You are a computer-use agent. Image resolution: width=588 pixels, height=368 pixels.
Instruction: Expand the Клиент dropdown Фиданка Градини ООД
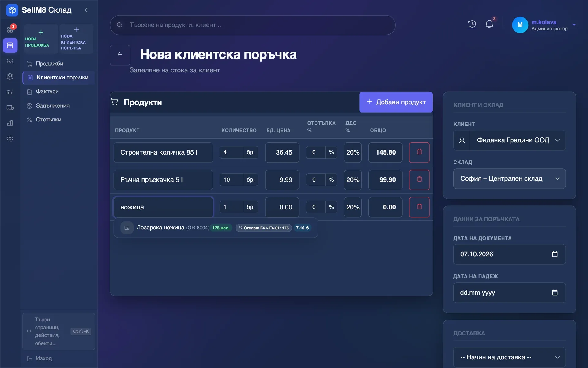[518, 140]
